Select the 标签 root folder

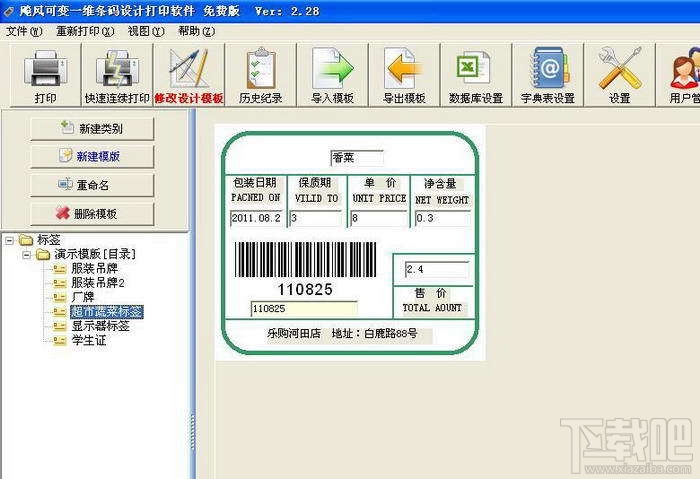click(x=48, y=240)
